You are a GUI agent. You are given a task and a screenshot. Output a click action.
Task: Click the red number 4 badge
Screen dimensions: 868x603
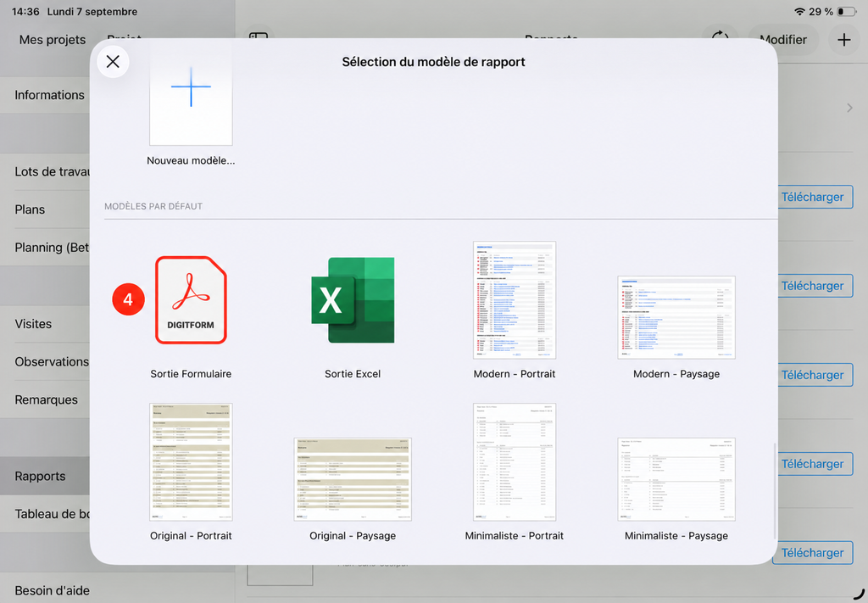129,299
